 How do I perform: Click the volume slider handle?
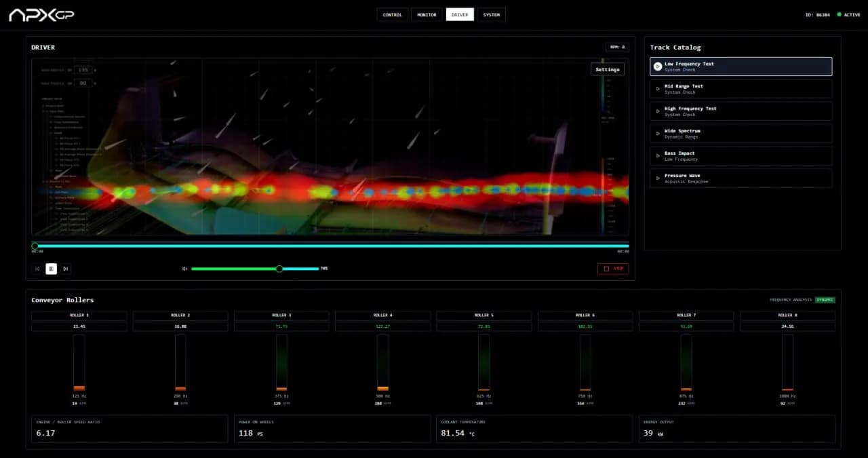click(x=279, y=269)
